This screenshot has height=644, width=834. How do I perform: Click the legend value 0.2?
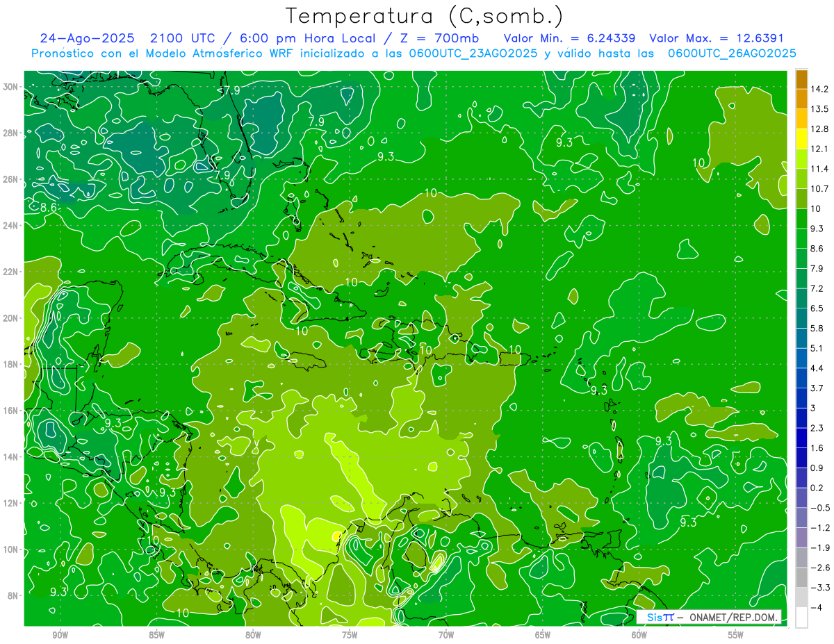(x=817, y=488)
